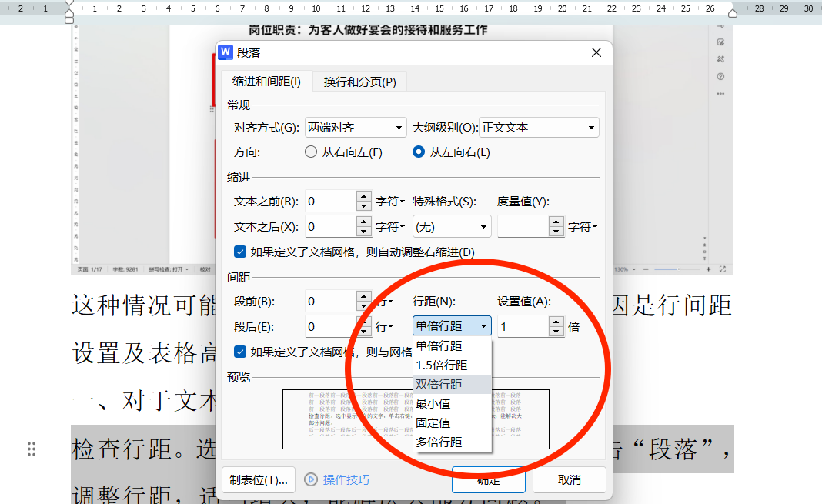Choose 最小值 from line spacing list
Screen dimensions: 822x504
click(453, 403)
